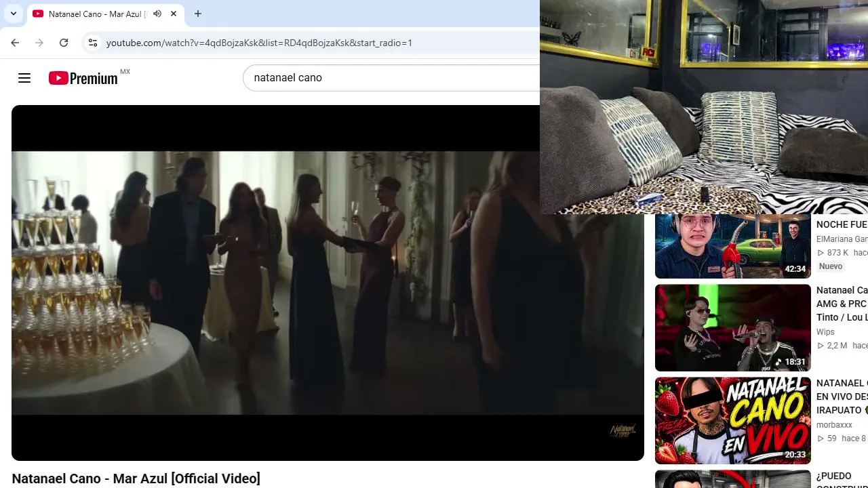Viewport: 868px width, 488px height.
Task: Close the Natanael Cano - Mar Azul tab
Action: pos(174,14)
